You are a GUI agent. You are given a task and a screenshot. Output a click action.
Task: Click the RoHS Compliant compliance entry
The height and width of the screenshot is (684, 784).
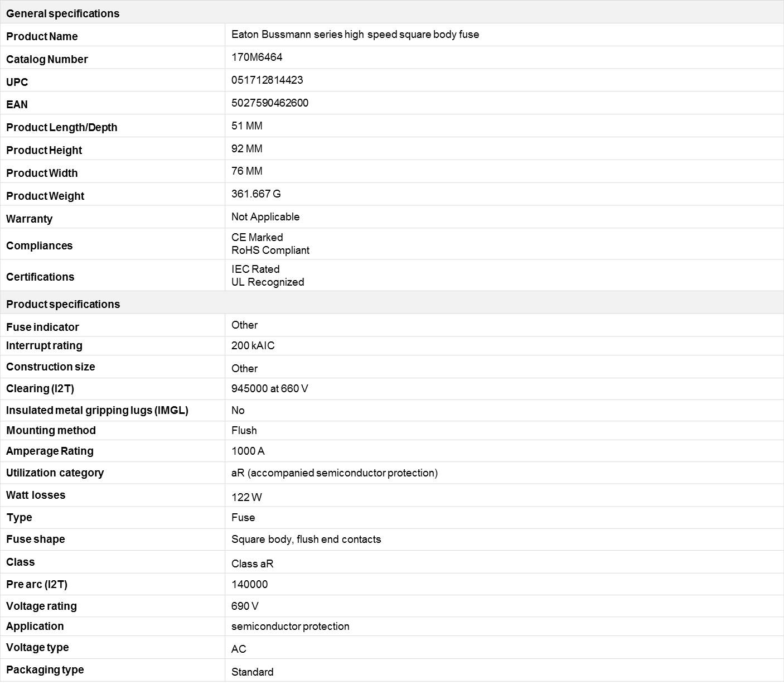270,251
